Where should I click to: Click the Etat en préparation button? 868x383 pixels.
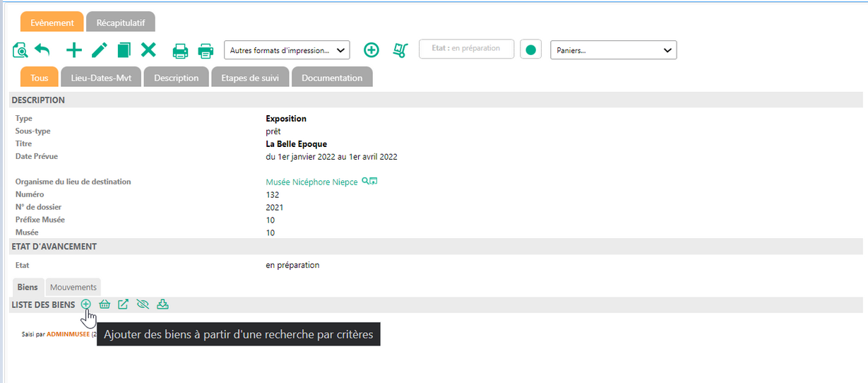(466, 49)
